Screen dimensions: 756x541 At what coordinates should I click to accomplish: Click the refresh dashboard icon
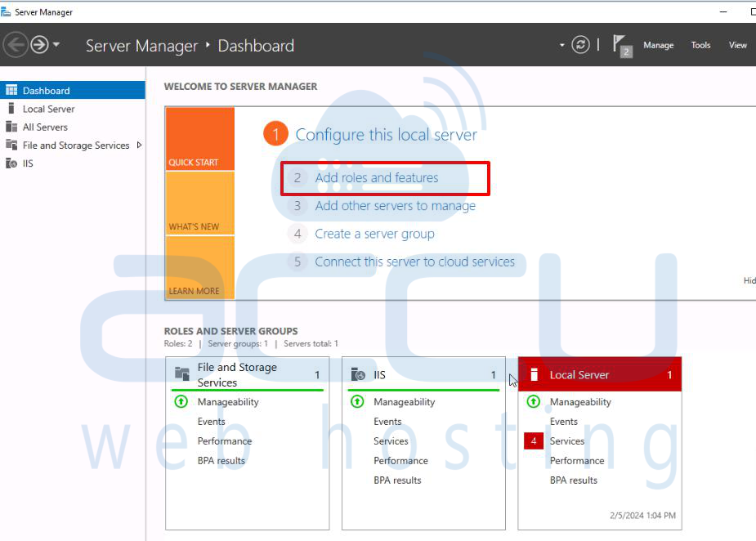tap(580, 45)
